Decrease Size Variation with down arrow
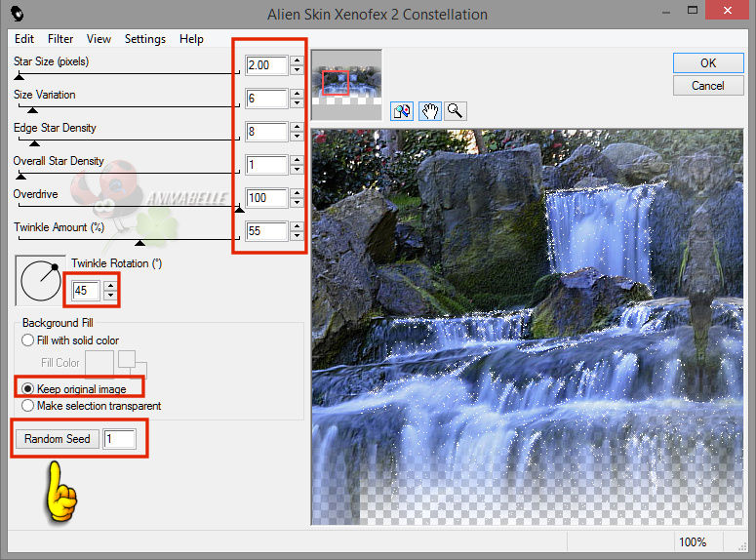Image resolution: width=756 pixels, height=560 pixels. (x=297, y=103)
